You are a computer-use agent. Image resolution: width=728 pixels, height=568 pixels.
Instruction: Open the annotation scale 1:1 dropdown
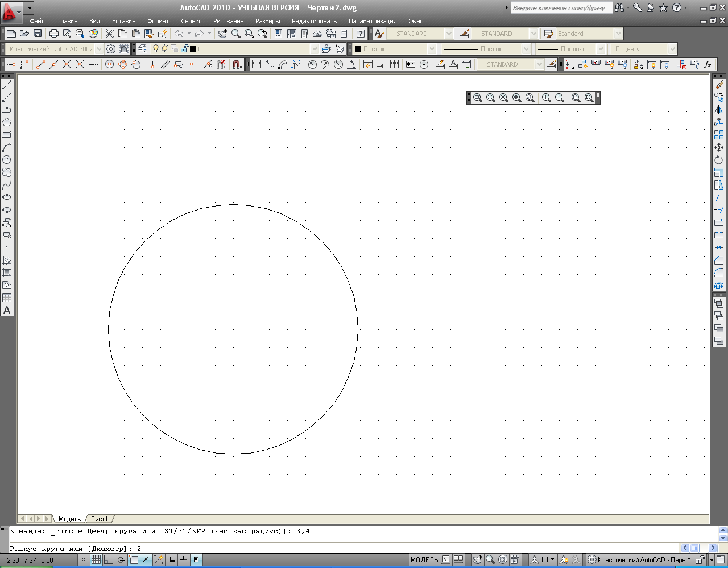(547, 560)
